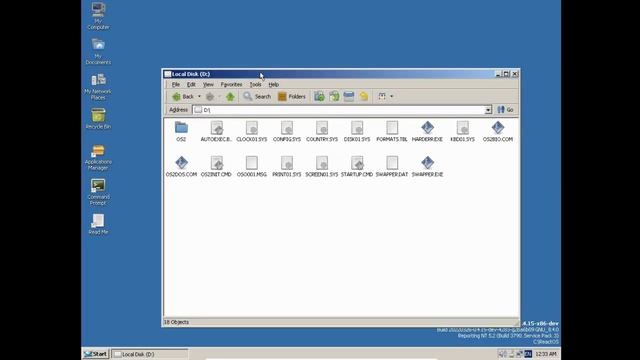
Task: Select the SWAPPER.EXE file
Action: point(427,167)
